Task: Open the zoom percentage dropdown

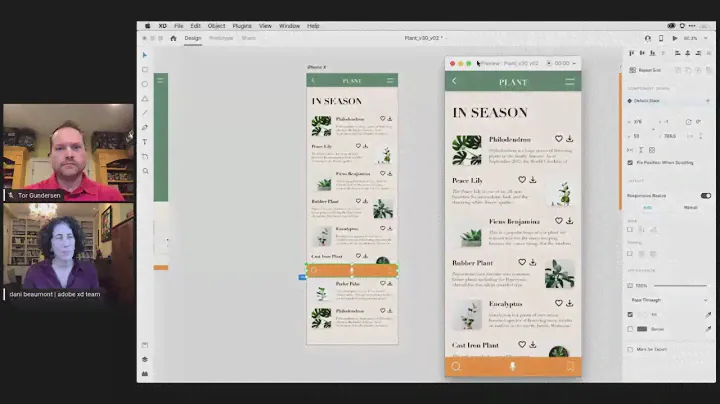Action: coord(691,38)
